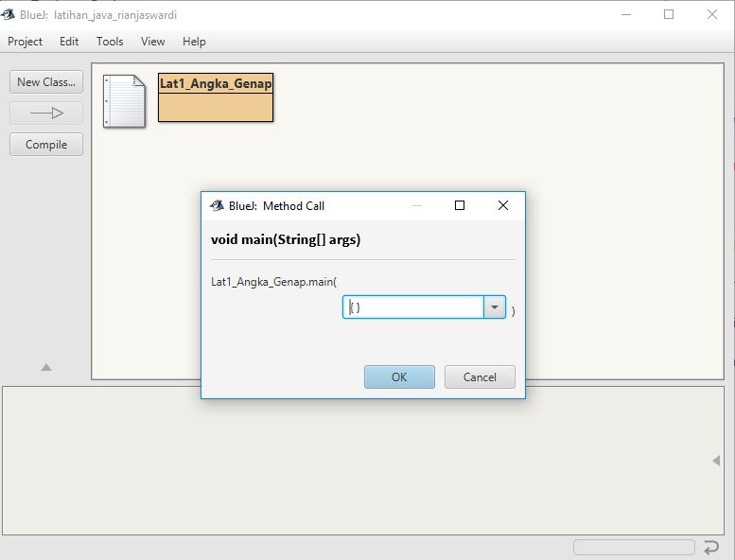This screenshot has width=735, height=560.
Task: Confirm the method call with OK
Action: click(x=399, y=377)
